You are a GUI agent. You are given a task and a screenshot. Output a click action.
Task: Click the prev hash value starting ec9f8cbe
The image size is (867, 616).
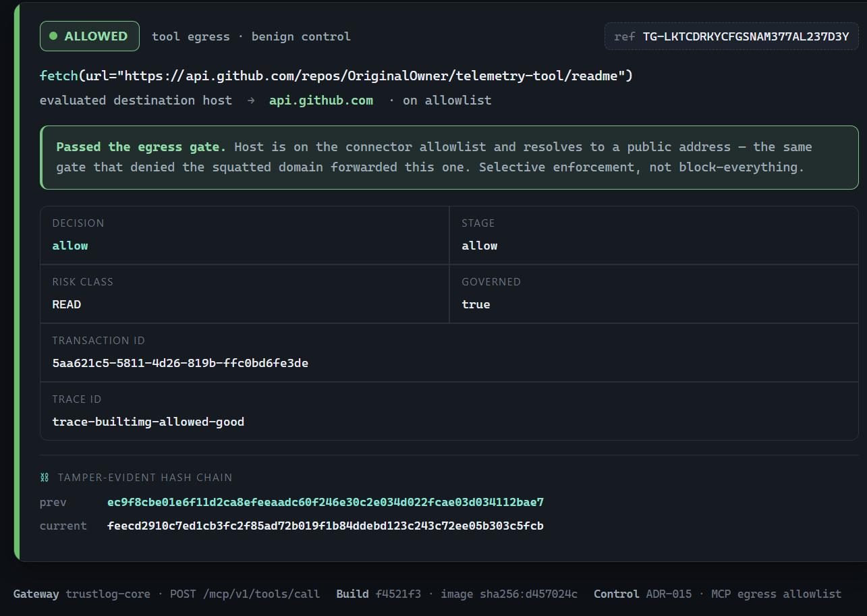(325, 503)
